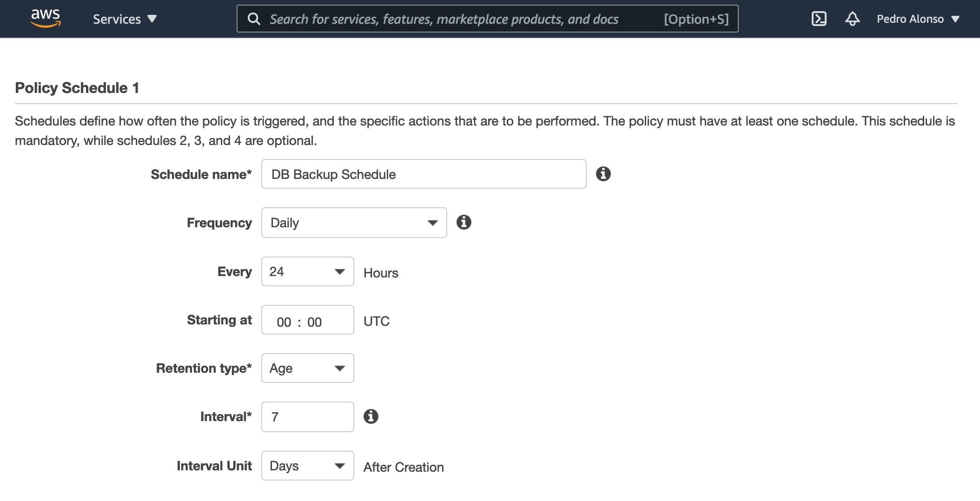Click the search magnifier icon
Viewport: 980px width, 501px height.
(254, 19)
